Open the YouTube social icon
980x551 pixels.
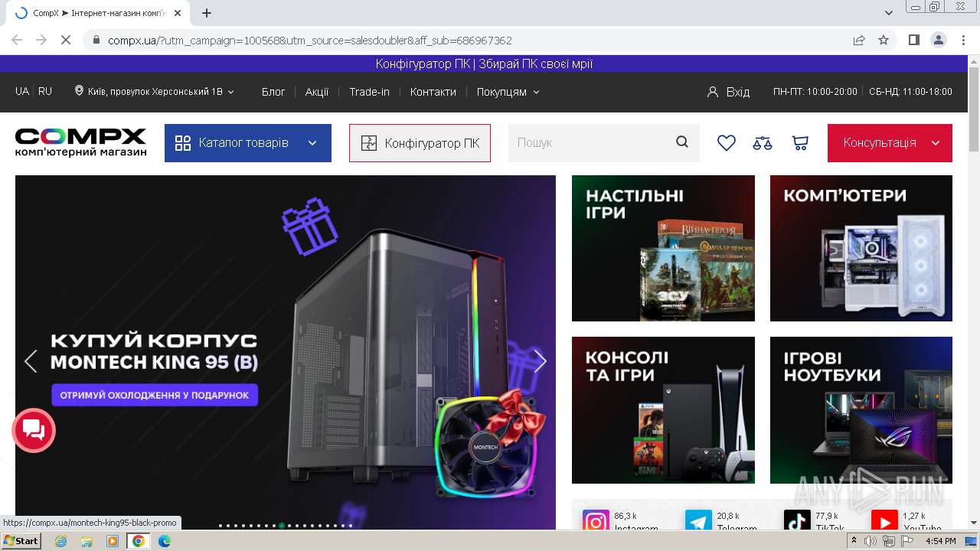coord(884,523)
